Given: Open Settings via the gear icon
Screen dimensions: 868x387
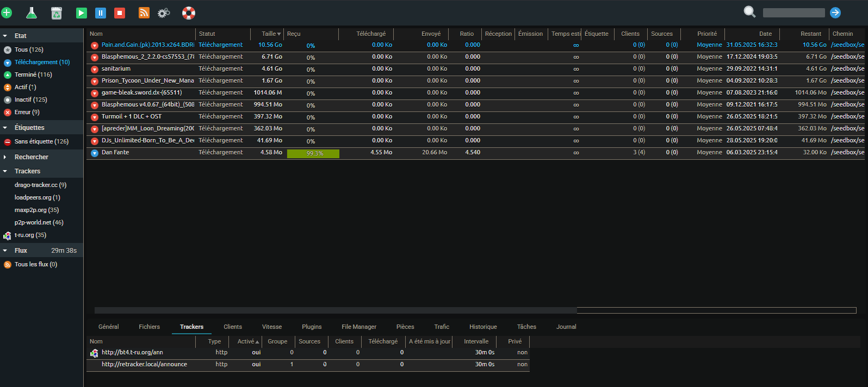Looking at the screenshot, I should [164, 13].
